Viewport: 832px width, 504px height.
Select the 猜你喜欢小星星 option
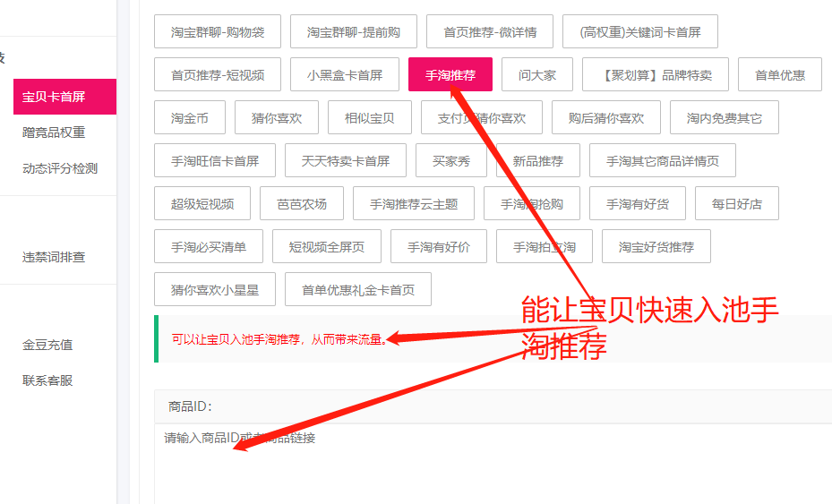(215, 290)
